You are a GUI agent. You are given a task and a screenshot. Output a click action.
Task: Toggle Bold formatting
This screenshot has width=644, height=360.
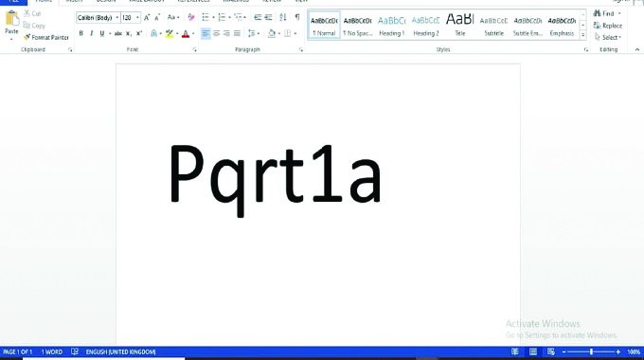click(x=80, y=34)
